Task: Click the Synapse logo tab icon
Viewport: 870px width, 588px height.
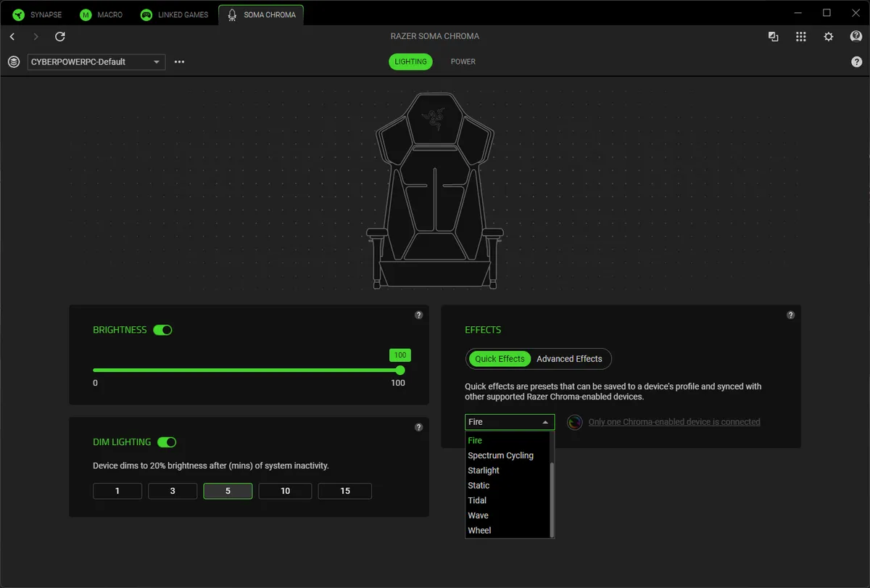Action: pyautogui.click(x=18, y=15)
